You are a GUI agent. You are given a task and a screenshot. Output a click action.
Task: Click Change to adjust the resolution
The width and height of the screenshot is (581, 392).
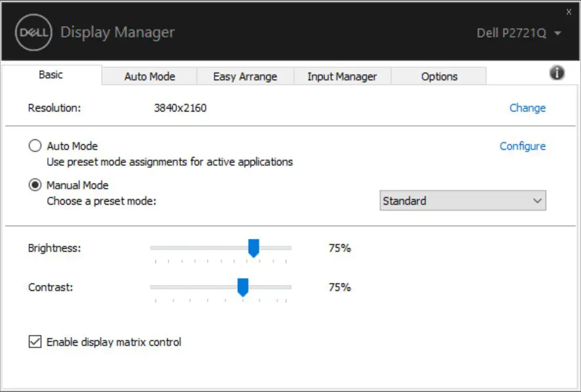527,108
